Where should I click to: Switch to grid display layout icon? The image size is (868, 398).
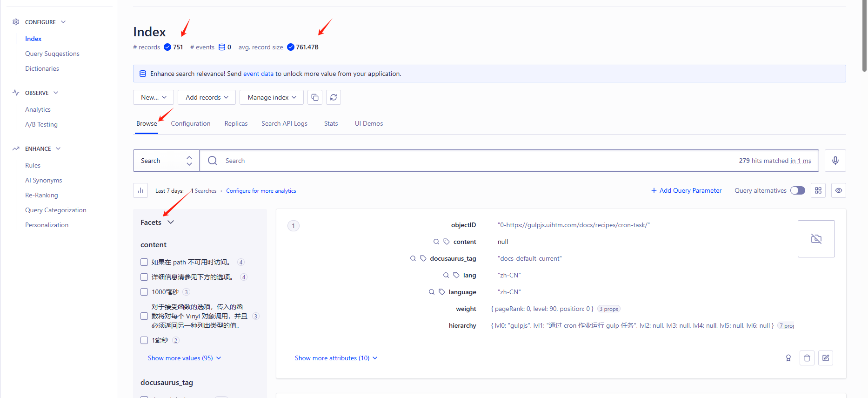tap(818, 190)
